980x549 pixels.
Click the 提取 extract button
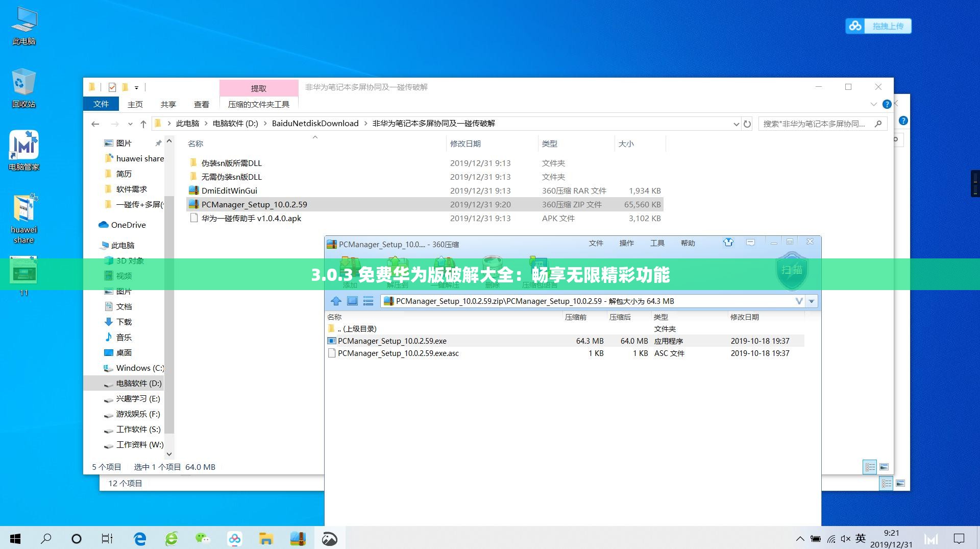click(x=259, y=87)
